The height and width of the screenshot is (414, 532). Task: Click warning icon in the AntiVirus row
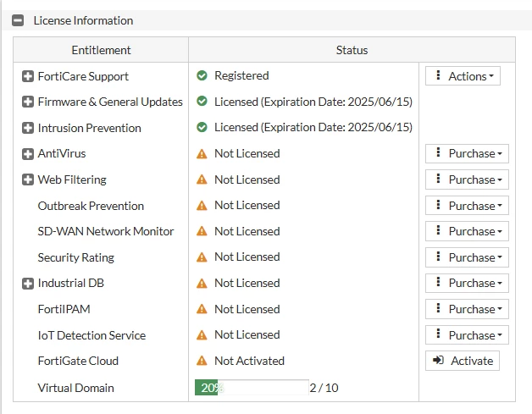(202, 154)
